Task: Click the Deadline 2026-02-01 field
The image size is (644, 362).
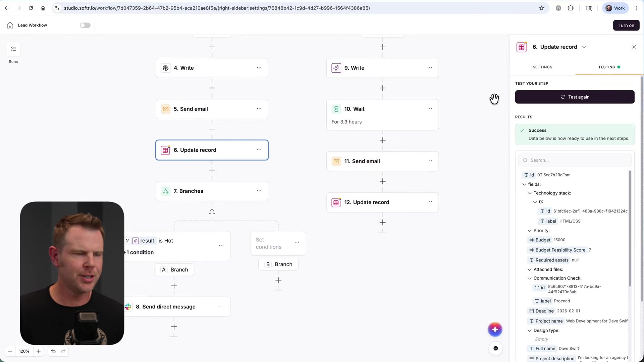Action: click(x=554, y=311)
